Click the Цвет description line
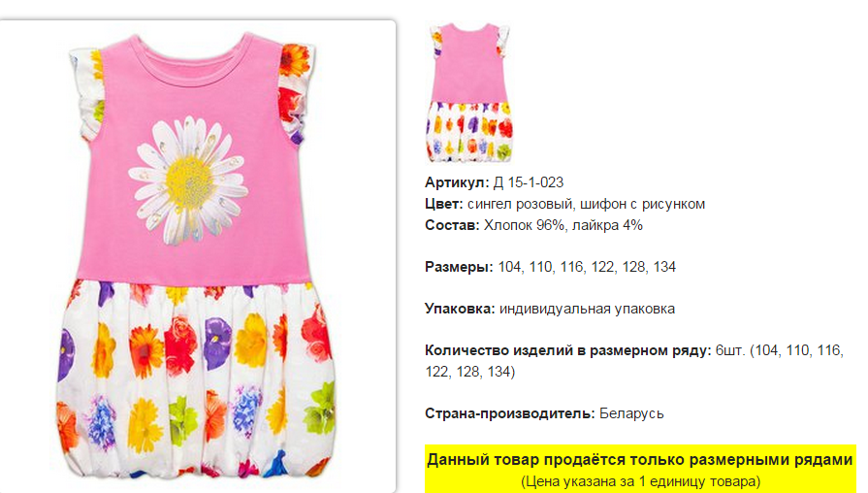Screen dimensions: 868x493 click(x=564, y=204)
